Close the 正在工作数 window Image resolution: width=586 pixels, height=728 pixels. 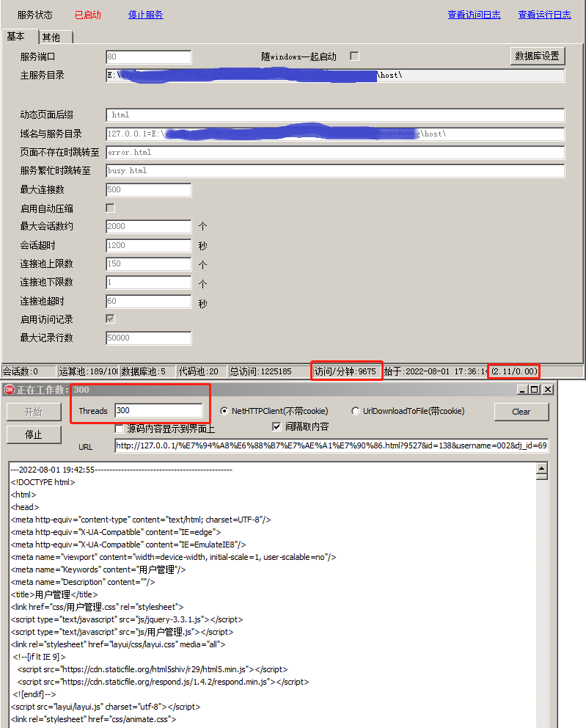pyautogui.click(x=548, y=390)
